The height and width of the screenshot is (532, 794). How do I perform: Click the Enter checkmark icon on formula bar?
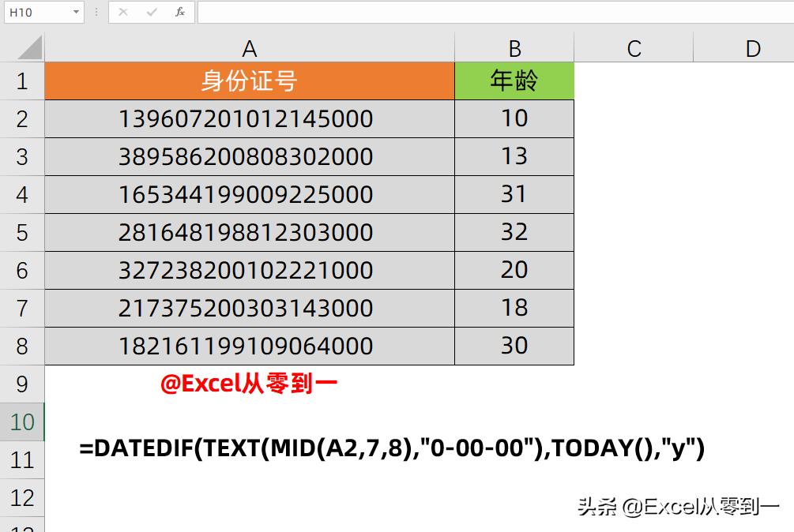152,12
